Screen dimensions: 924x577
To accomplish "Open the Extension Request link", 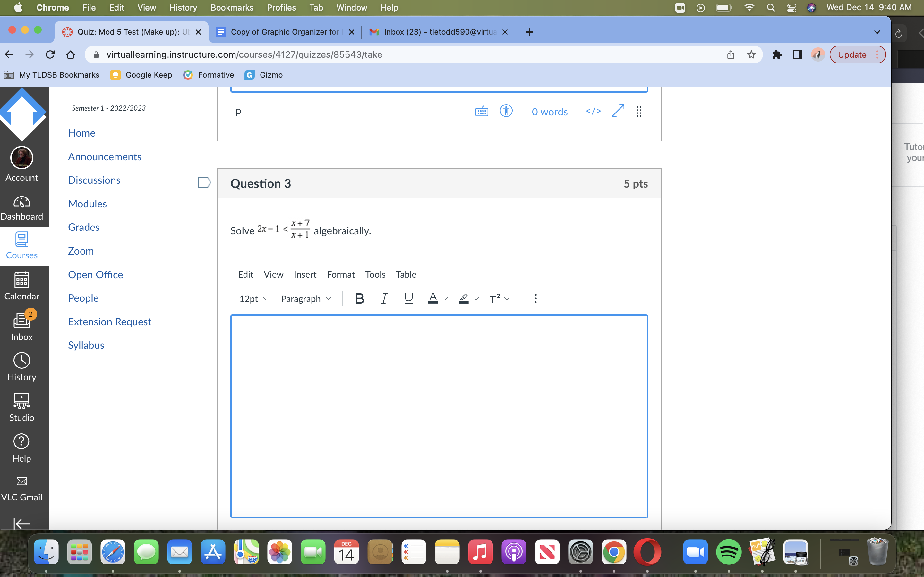I will point(110,322).
